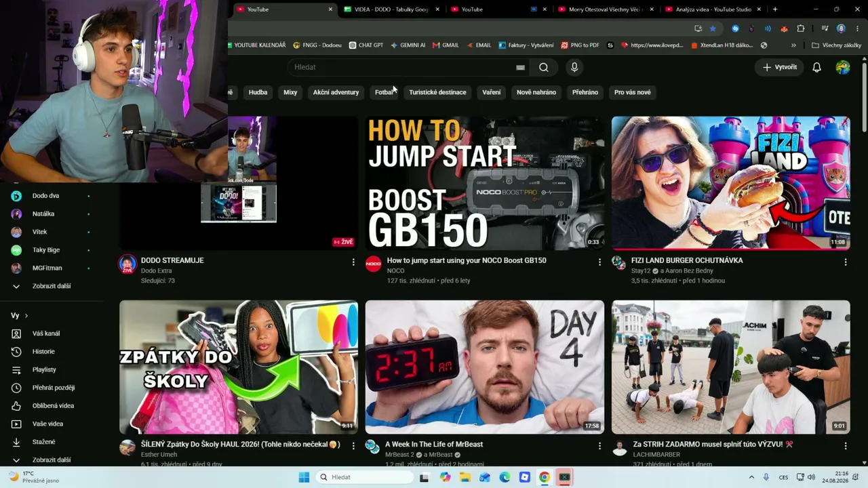This screenshot has height=488, width=868.
Task: Open title A Week In The Life of MrBeast
Action: tap(434, 445)
